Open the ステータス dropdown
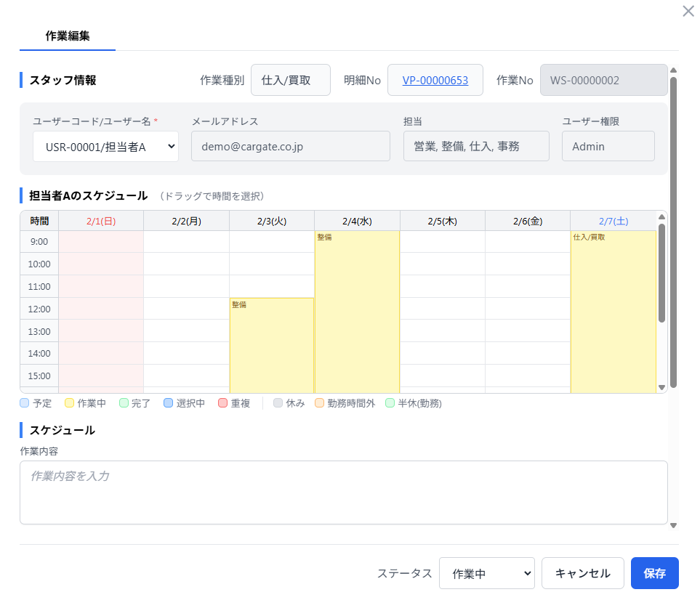Viewport: 700px width, 600px height. pos(487,573)
